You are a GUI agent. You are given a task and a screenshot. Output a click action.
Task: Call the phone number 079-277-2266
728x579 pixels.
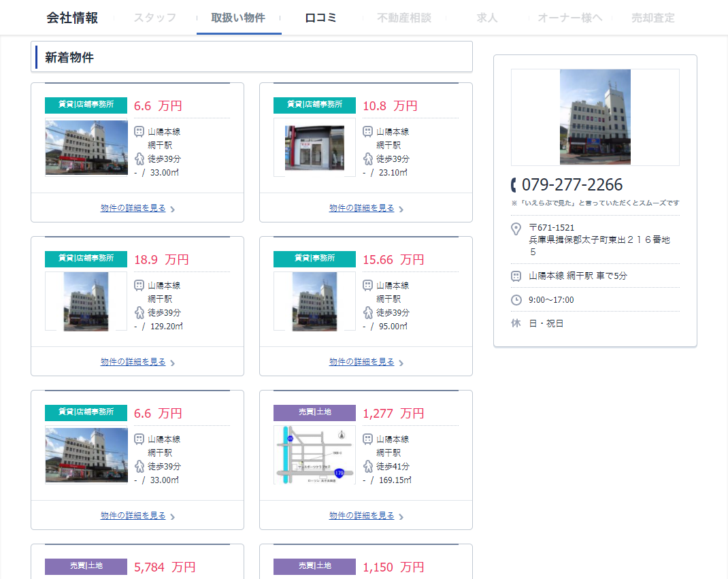(572, 185)
